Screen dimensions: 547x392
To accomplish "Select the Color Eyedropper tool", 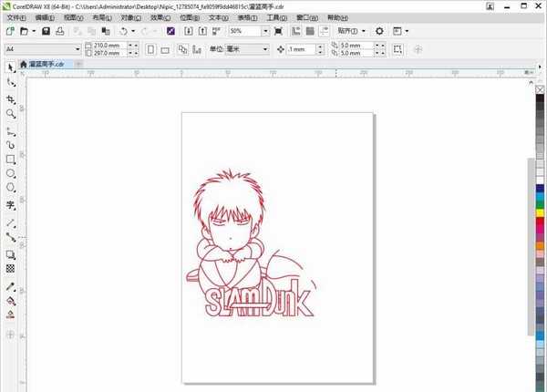I will click(x=11, y=286).
